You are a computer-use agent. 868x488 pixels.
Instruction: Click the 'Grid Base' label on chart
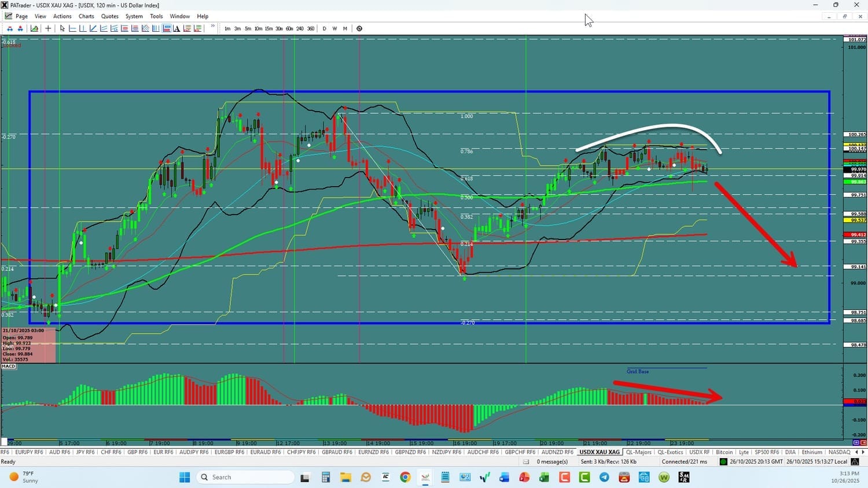click(638, 371)
